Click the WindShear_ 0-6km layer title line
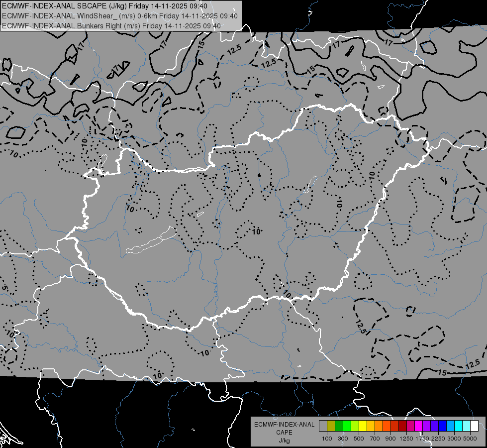487x448 pixels. (x=119, y=16)
